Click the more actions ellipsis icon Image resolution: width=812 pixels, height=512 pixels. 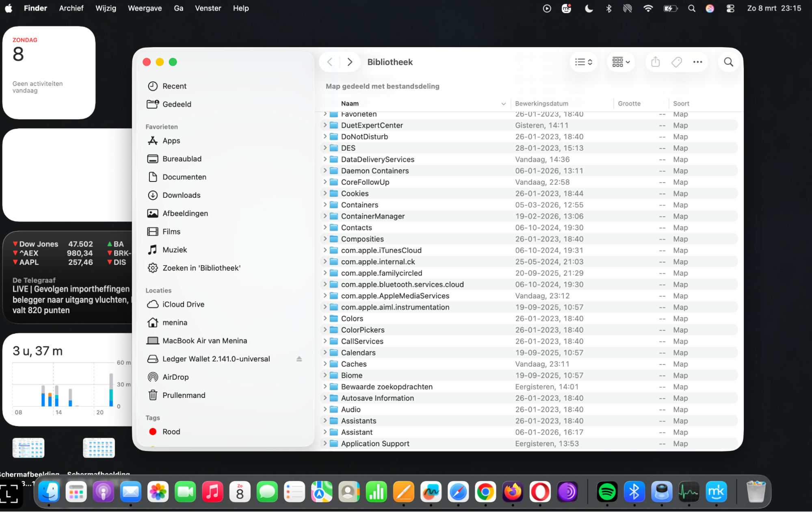tap(697, 62)
